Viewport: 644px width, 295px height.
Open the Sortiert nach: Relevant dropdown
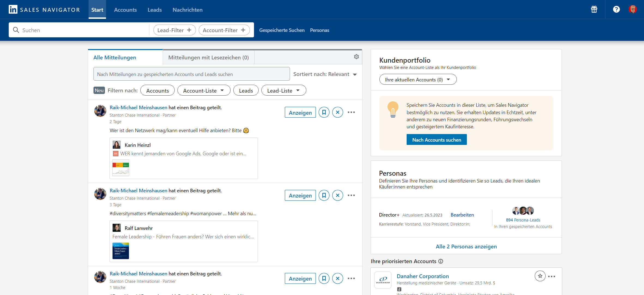[325, 74]
